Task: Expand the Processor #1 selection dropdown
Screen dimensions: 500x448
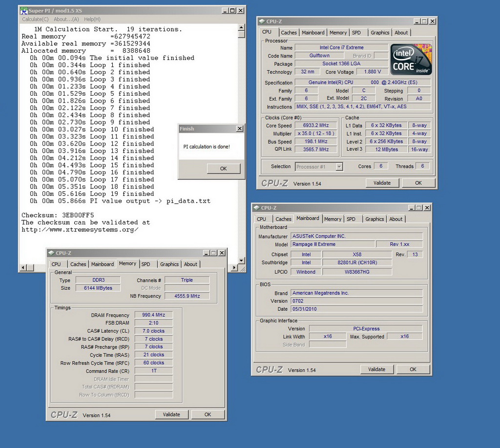Action: [x=339, y=166]
